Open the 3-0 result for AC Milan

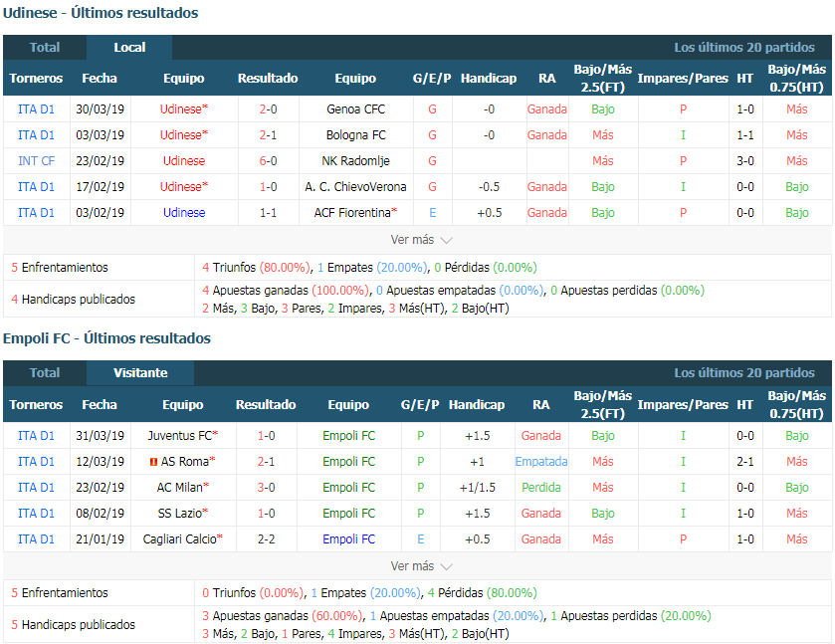[x=267, y=488]
